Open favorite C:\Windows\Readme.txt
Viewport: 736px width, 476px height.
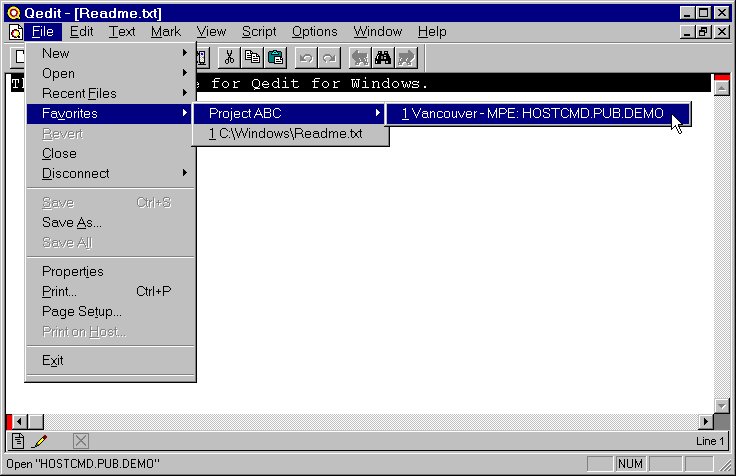(291, 134)
